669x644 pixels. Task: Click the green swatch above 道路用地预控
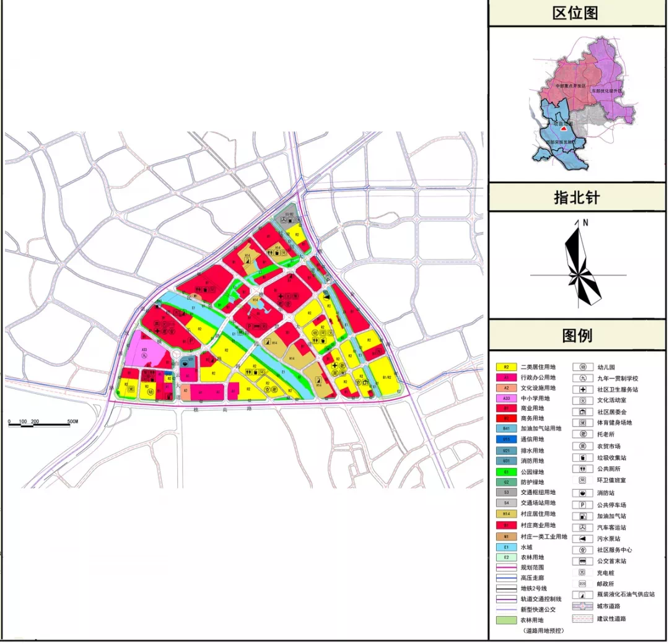(x=507, y=620)
